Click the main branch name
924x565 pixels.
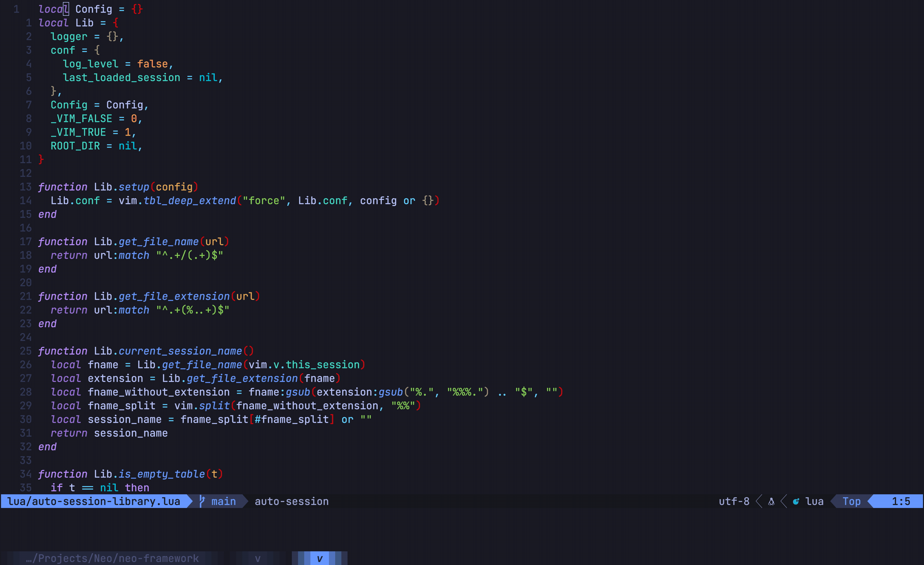(224, 502)
